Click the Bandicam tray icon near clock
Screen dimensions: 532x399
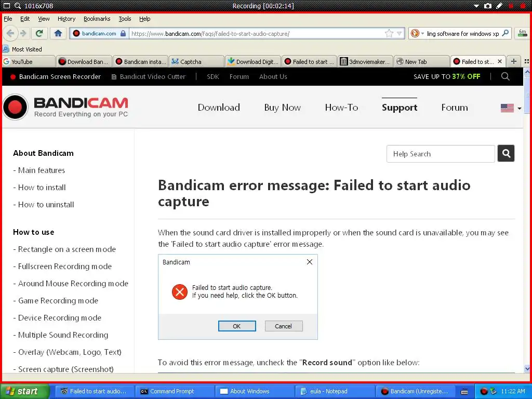[x=484, y=391]
